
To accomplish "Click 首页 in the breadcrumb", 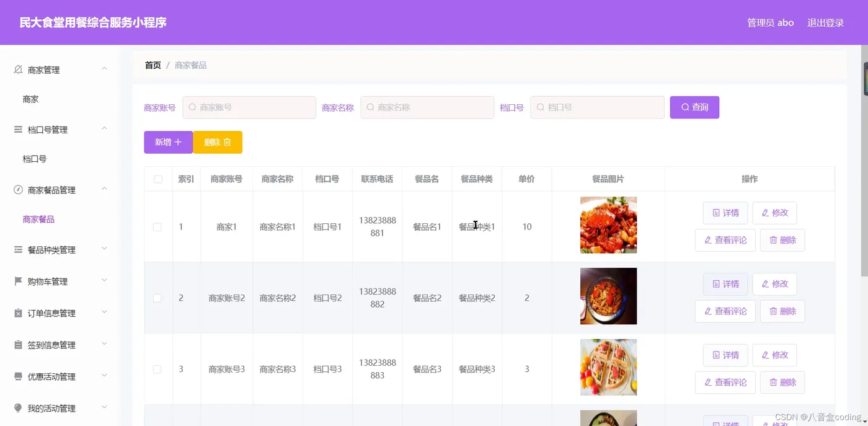I will coord(153,65).
